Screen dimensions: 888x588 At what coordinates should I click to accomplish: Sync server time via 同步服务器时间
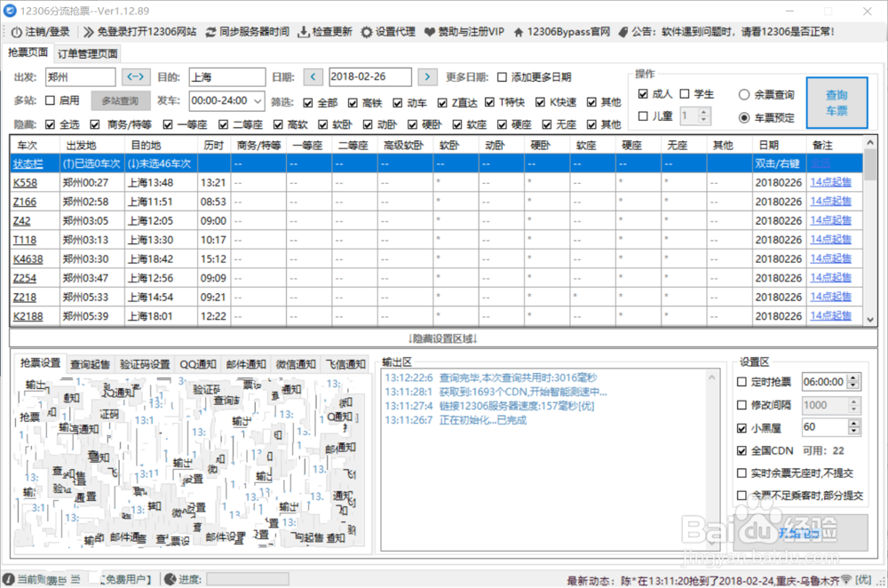[248, 32]
